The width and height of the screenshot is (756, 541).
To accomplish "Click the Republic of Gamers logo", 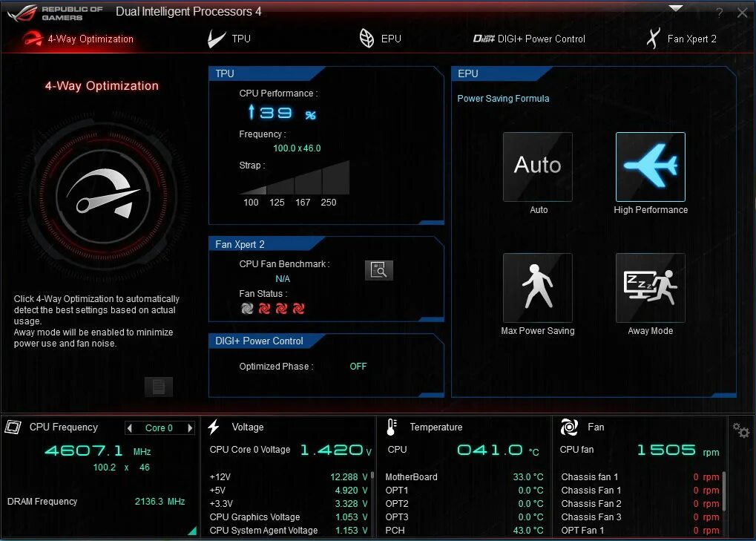I will 54,13.
